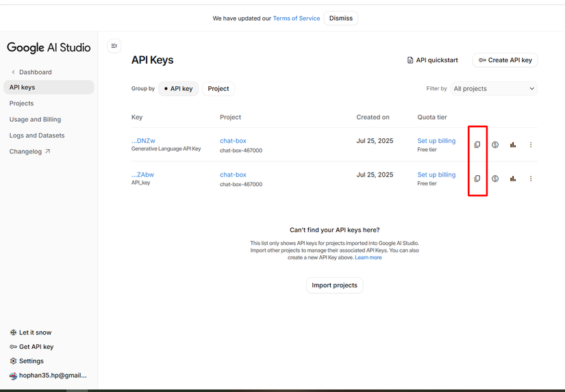Screen dimensions: 565x392
Task: View usage chart for ...DNZw key
Action: pyautogui.click(x=513, y=145)
